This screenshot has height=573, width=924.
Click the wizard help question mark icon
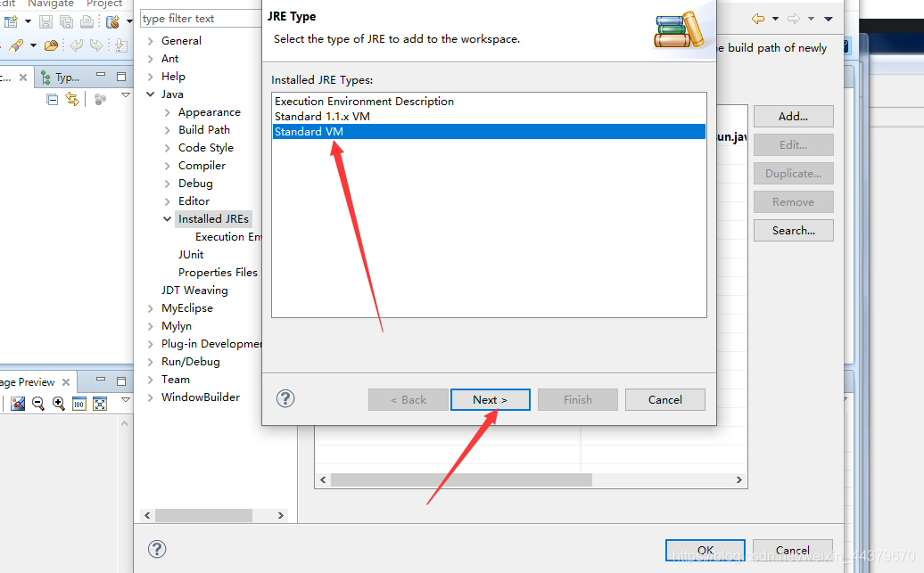coord(285,398)
